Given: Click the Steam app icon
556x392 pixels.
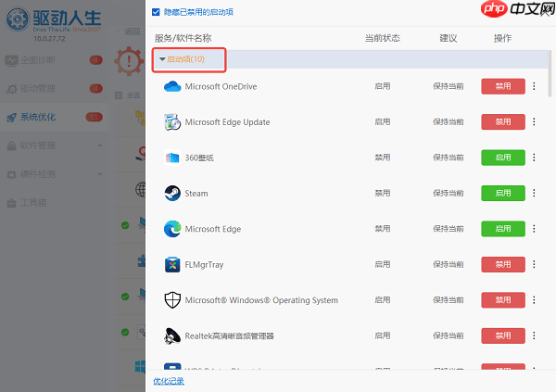Looking at the screenshot, I should [x=172, y=194].
